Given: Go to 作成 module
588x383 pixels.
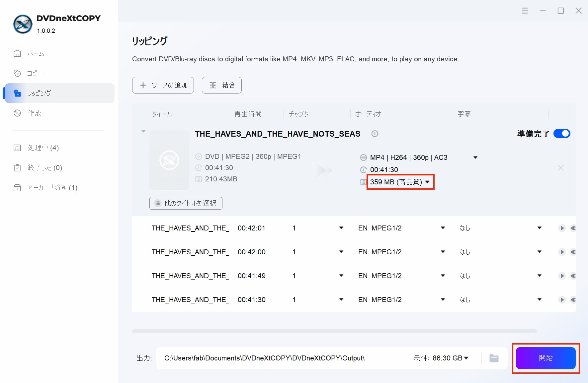Looking at the screenshot, I should [x=28, y=113].
